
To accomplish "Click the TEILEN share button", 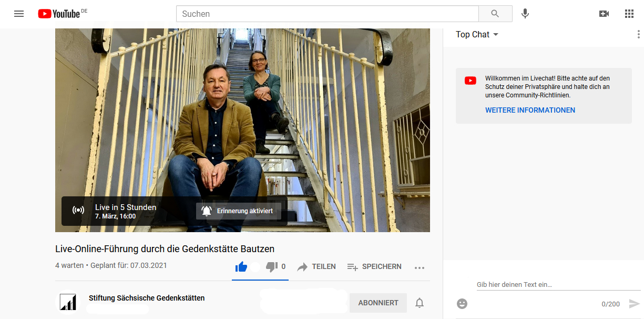I will click(316, 267).
